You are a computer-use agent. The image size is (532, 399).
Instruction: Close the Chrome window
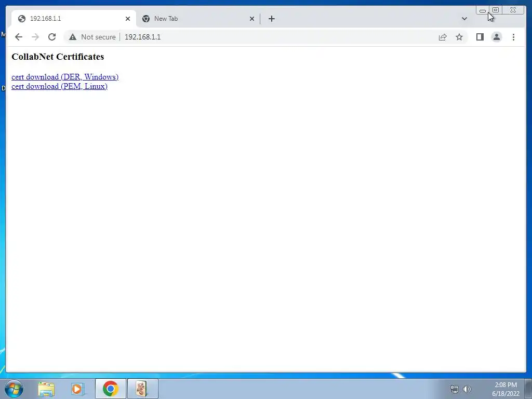tap(513, 10)
